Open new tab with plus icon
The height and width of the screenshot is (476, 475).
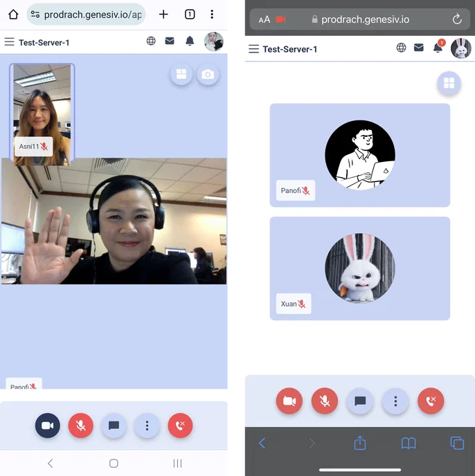163,15
